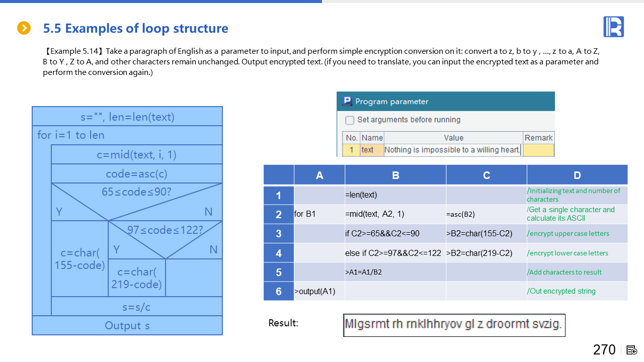Screen dimensions: 644x362
Task: Click the encrypted Result text box
Action: [454, 325]
